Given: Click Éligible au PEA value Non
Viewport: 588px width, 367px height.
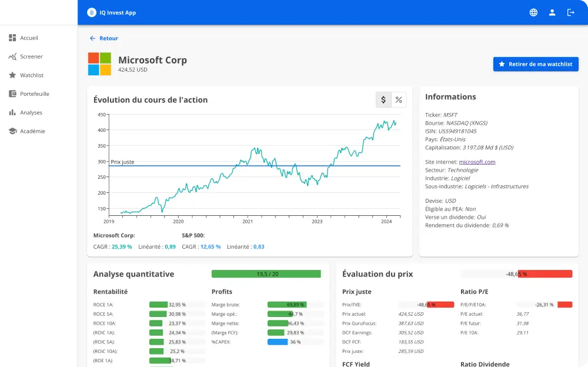Looking at the screenshot, I should coord(470,209).
